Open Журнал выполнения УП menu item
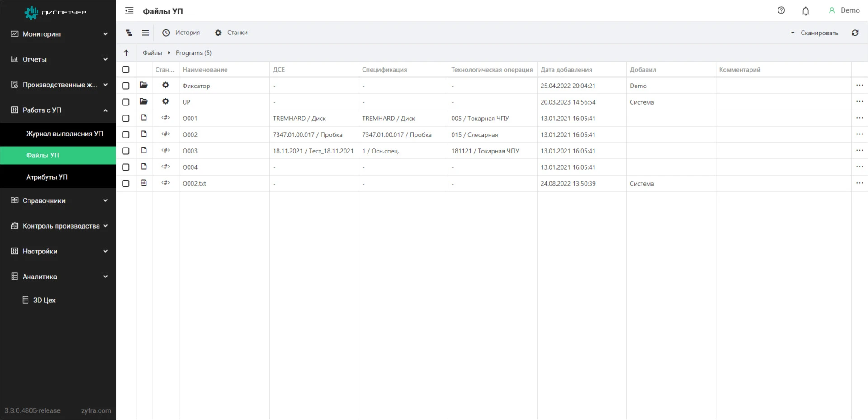 pos(64,134)
